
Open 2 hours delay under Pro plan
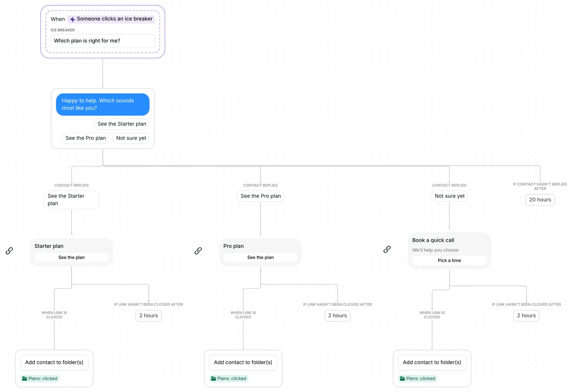click(337, 315)
